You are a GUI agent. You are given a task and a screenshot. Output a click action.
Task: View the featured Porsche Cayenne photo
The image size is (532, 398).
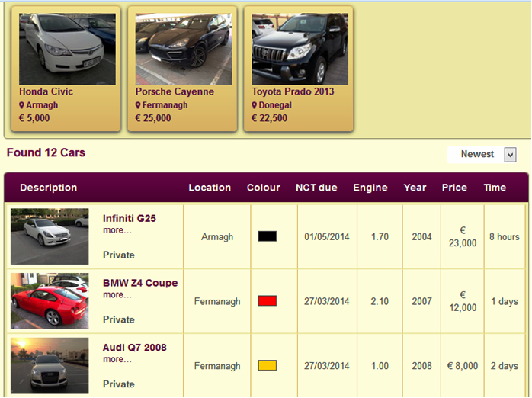point(183,49)
